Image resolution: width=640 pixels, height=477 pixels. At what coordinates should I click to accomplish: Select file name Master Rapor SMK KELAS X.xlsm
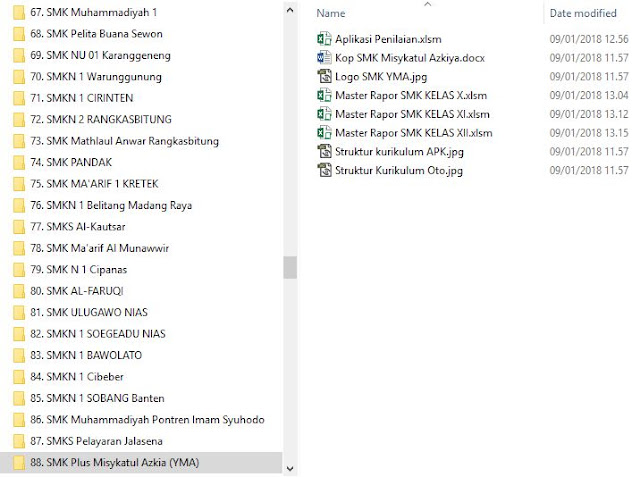coord(411,95)
